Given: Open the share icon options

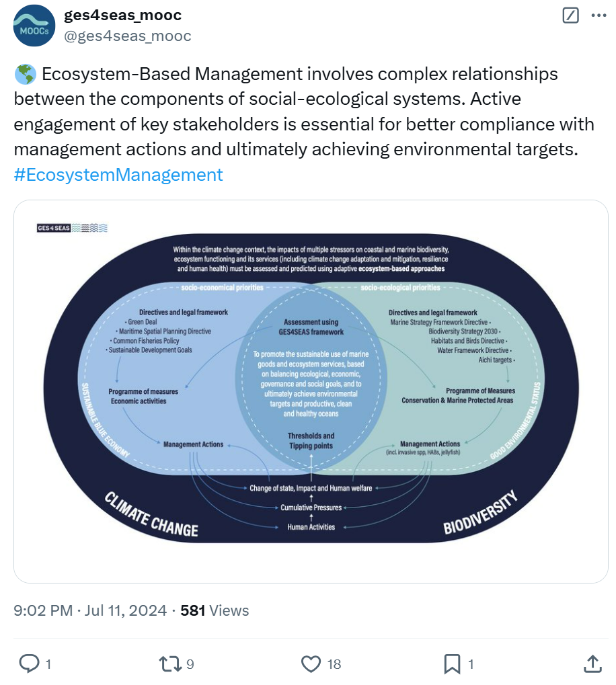Looking at the screenshot, I should coord(592,664).
